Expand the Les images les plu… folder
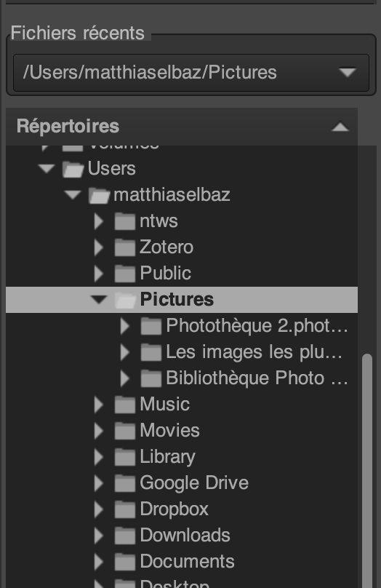This screenshot has width=381, height=588. (x=125, y=352)
